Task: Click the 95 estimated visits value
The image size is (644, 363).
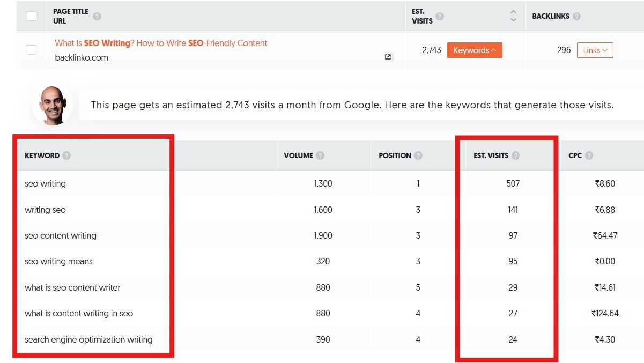Action: [513, 261]
